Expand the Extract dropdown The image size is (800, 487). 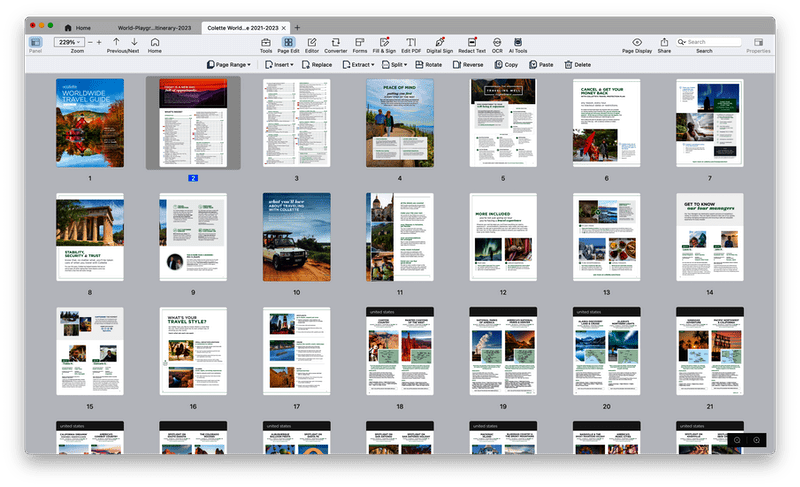[x=358, y=64]
